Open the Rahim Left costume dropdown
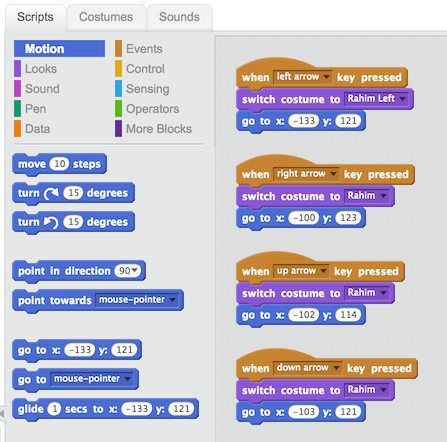447x442 pixels. click(x=376, y=99)
